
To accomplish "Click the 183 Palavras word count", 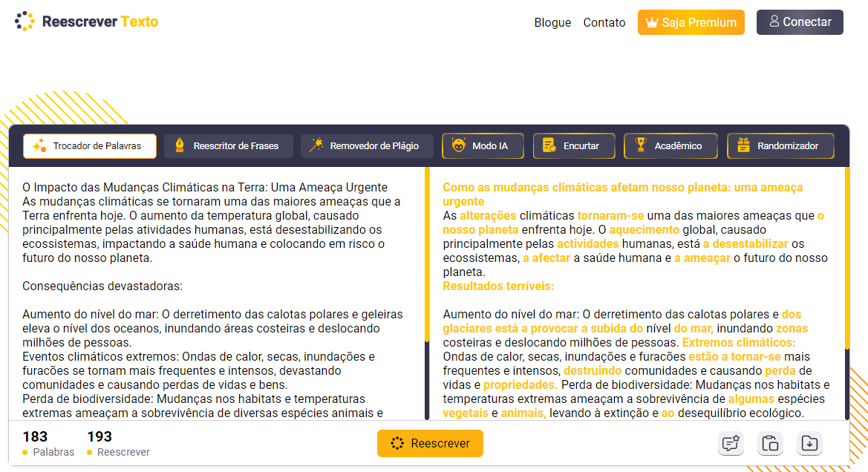I will (48, 444).
